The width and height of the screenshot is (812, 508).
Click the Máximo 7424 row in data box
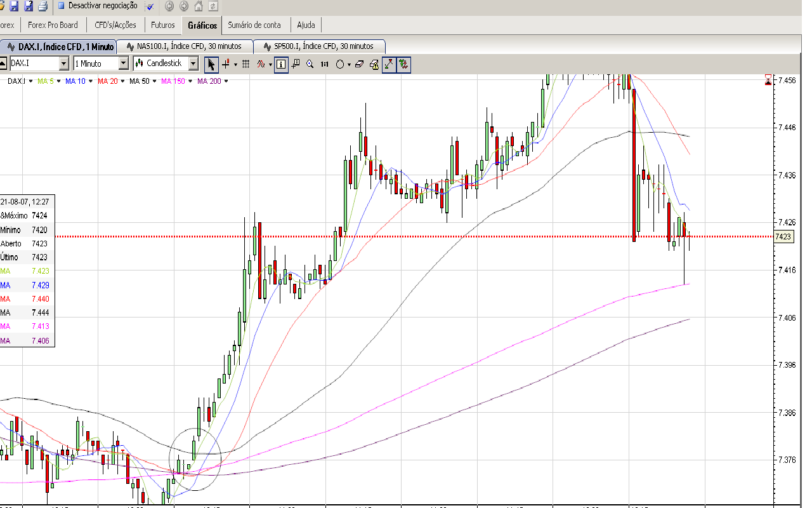[x=27, y=215]
